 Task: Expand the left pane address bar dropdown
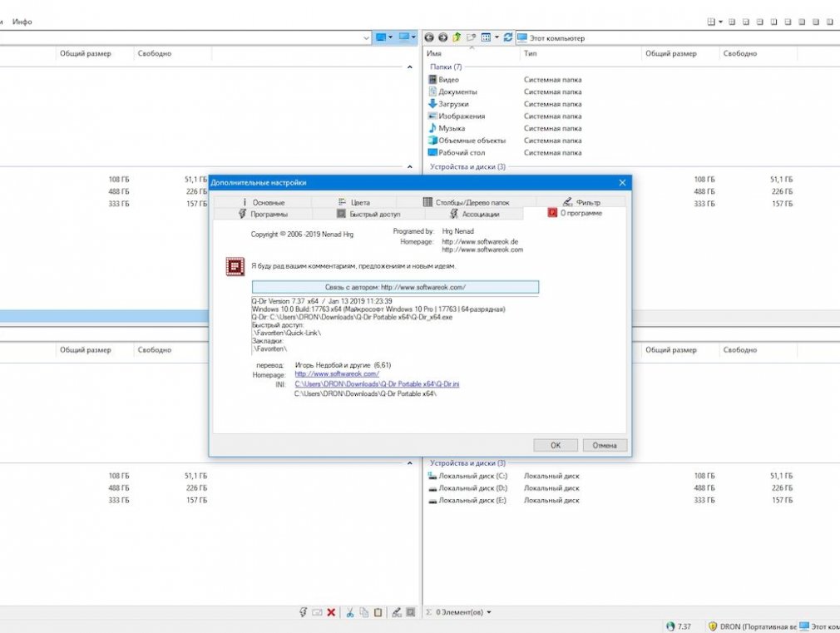coord(367,38)
